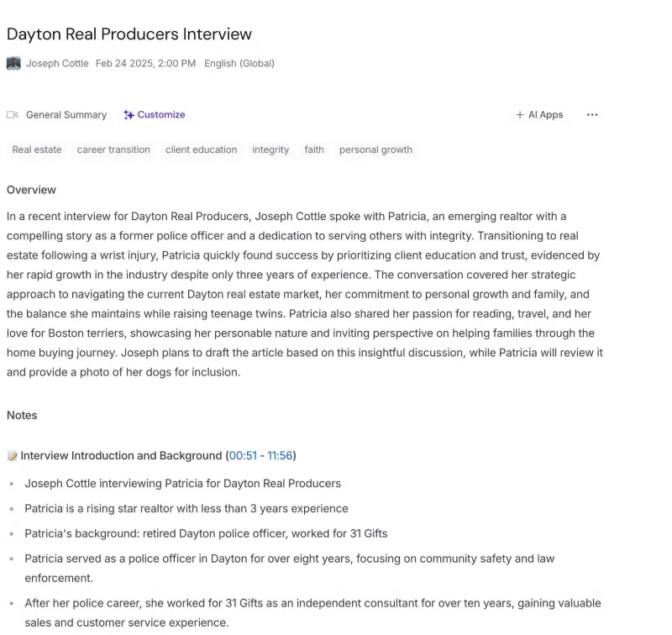Click the Dayton Real Producers Interview title

[129, 34]
